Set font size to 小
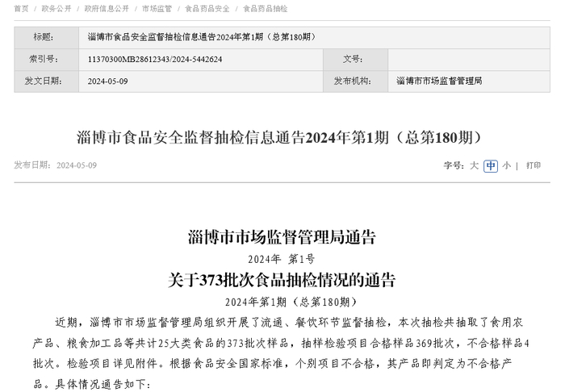565x392 pixels. click(507, 165)
